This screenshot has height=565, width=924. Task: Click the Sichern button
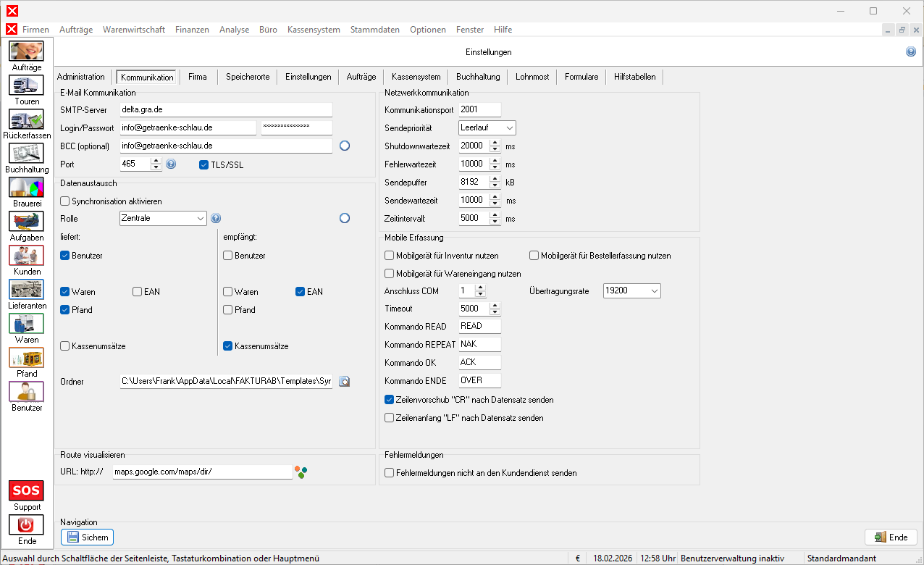pos(87,537)
